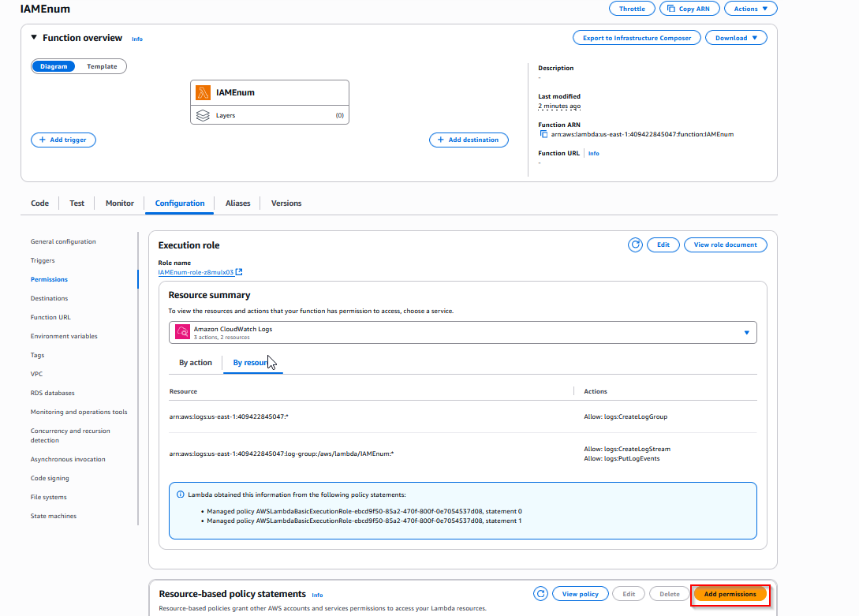This screenshot has width=859, height=616.
Task: Open Triggers in the sidebar
Action: (x=43, y=260)
